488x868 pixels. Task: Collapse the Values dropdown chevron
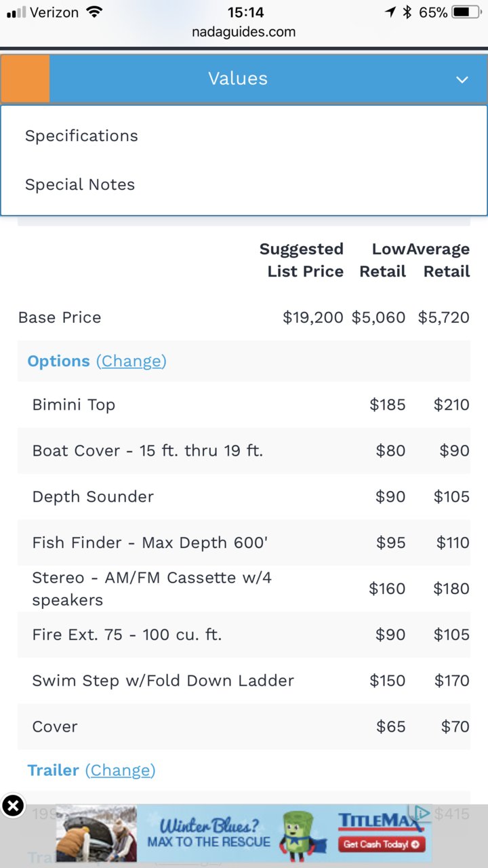(462, 79)
